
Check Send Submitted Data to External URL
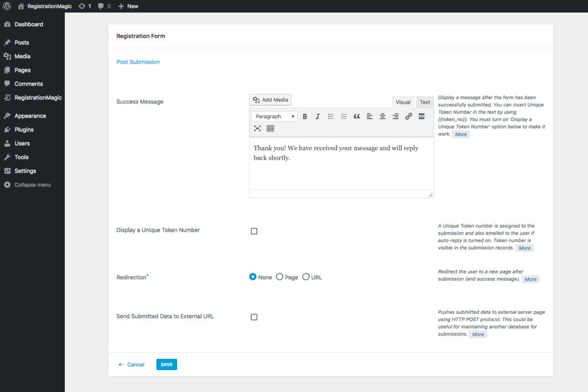pos(254,317)
